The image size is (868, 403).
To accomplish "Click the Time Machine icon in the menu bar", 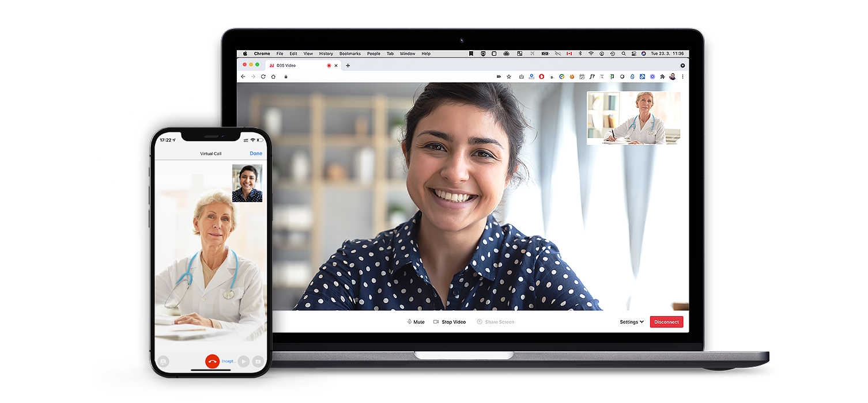I will 613,54.
